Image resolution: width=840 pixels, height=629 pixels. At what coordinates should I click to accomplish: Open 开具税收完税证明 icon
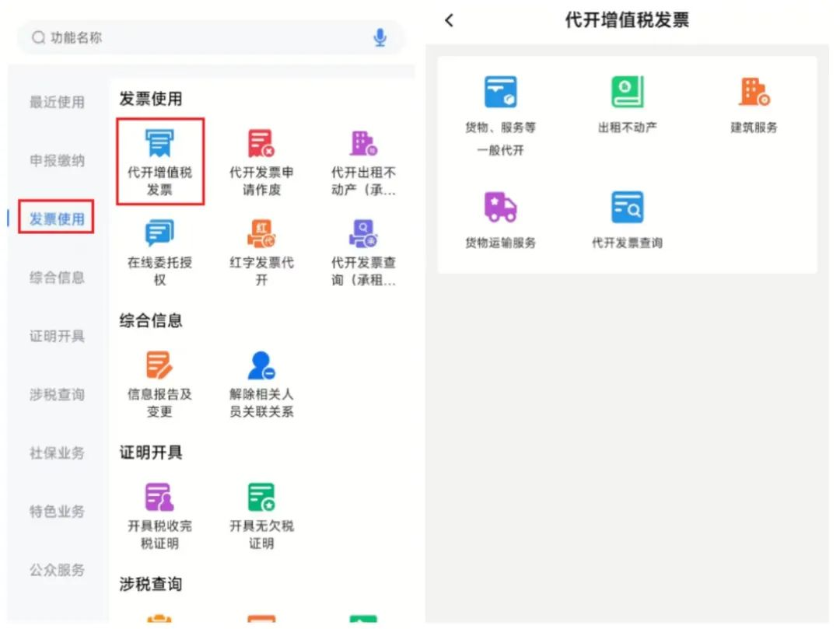pos(159,498)
